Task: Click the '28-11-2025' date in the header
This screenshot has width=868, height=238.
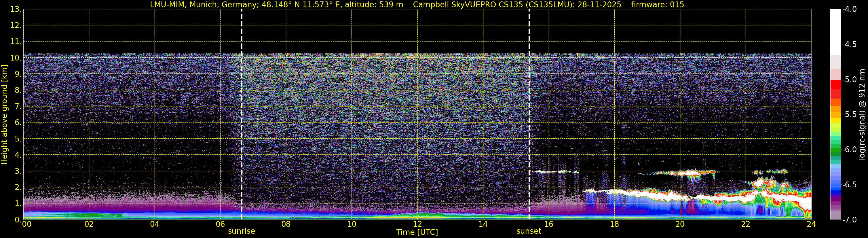Action: [600, 4]
